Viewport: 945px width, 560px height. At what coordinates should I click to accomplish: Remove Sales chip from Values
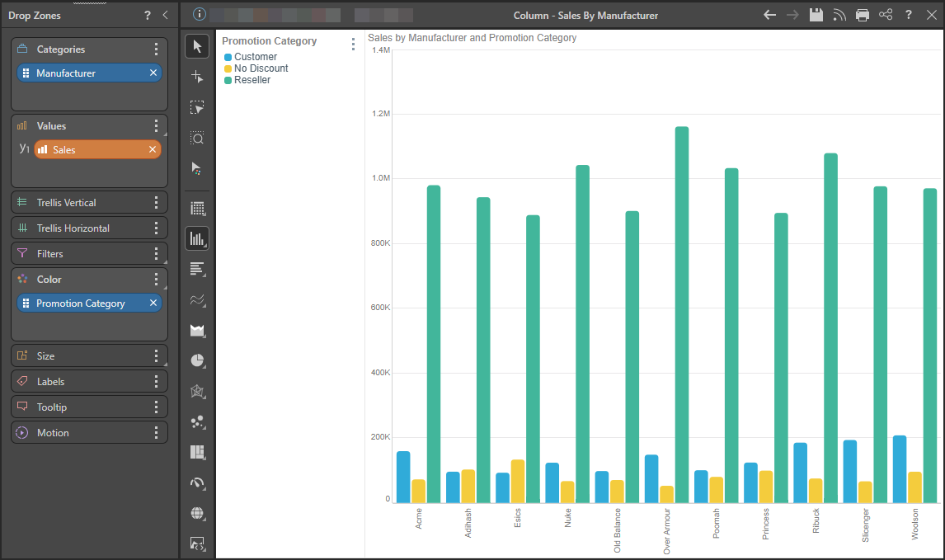[153, 149]
